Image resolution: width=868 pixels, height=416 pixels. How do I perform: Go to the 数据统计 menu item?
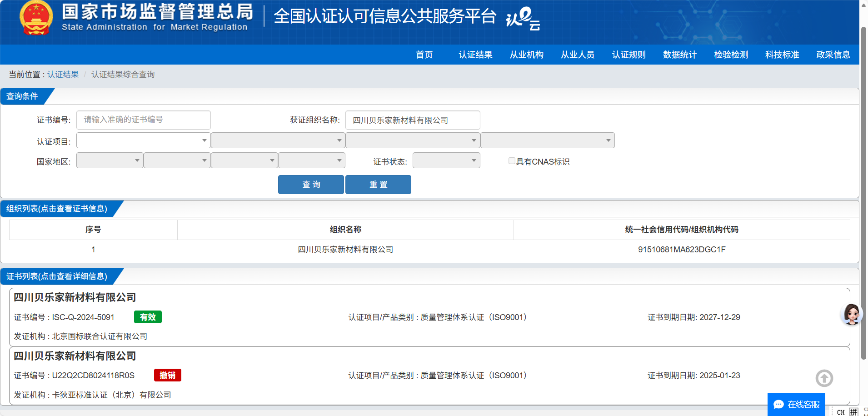[679, 55]
